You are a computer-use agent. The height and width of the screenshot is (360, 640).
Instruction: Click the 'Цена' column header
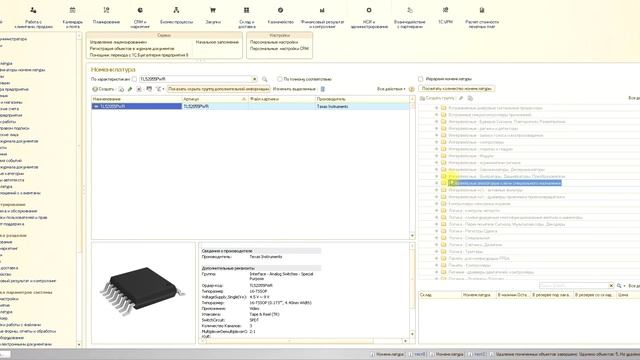pos(628,295)
